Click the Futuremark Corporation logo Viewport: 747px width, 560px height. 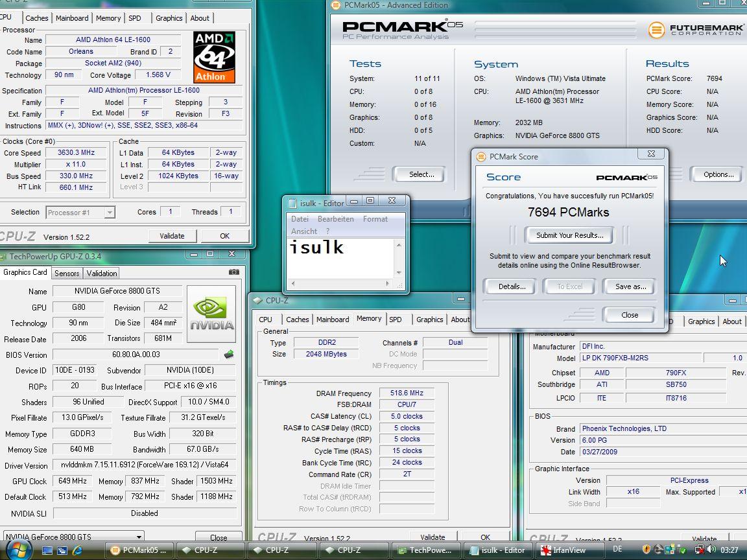point(696,30)
